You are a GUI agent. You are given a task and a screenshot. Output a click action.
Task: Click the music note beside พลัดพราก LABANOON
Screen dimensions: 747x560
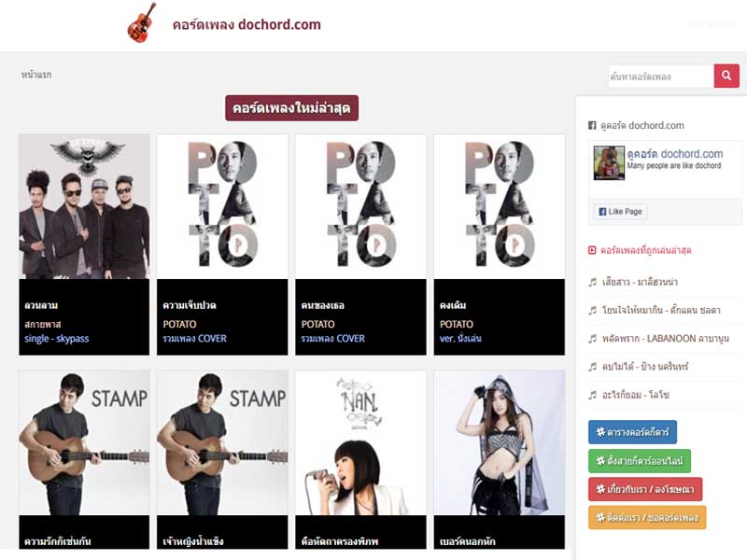593,339
